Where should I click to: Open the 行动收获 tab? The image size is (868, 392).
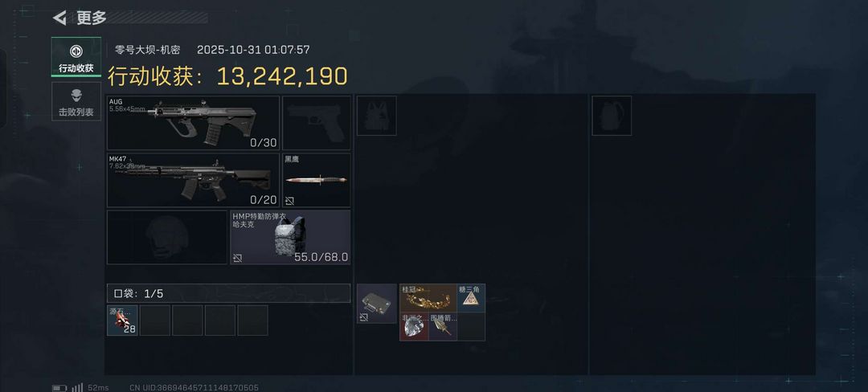click(76, 57)
